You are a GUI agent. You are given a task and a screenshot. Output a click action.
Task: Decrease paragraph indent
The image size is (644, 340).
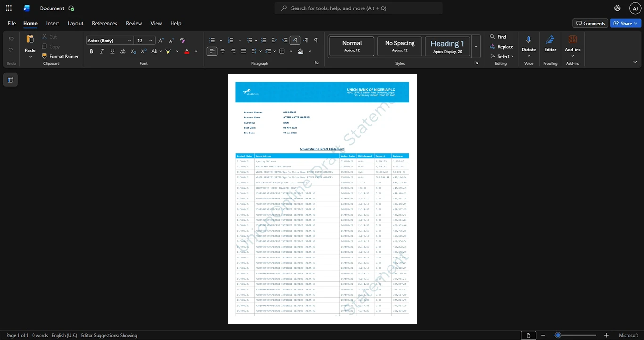click(274, 41)
